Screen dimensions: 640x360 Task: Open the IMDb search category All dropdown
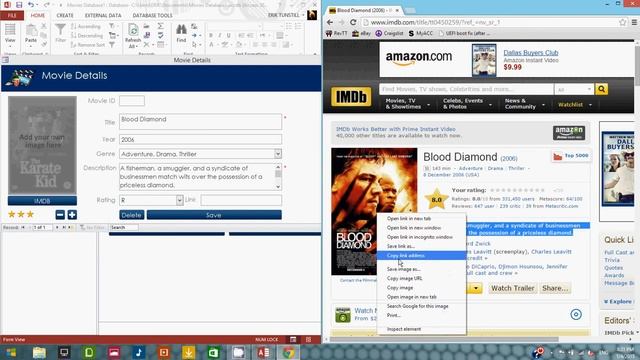pos(573,89)
